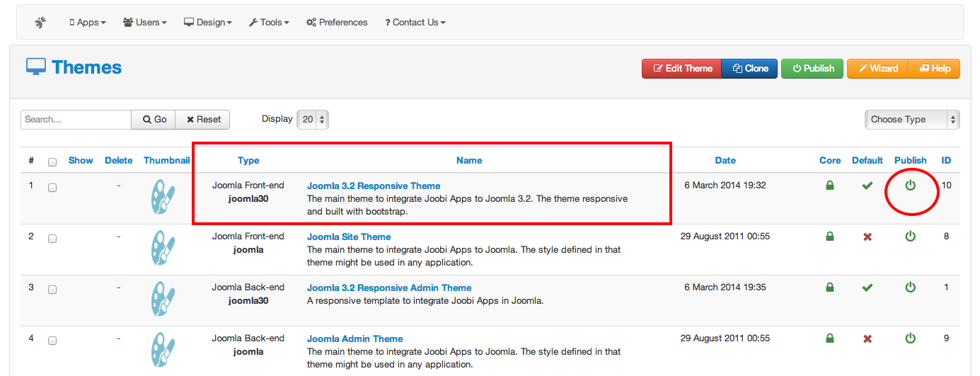980x376 pixels.
Task: Select checkbox for row 1 theme
Action: tap(52, 188)
